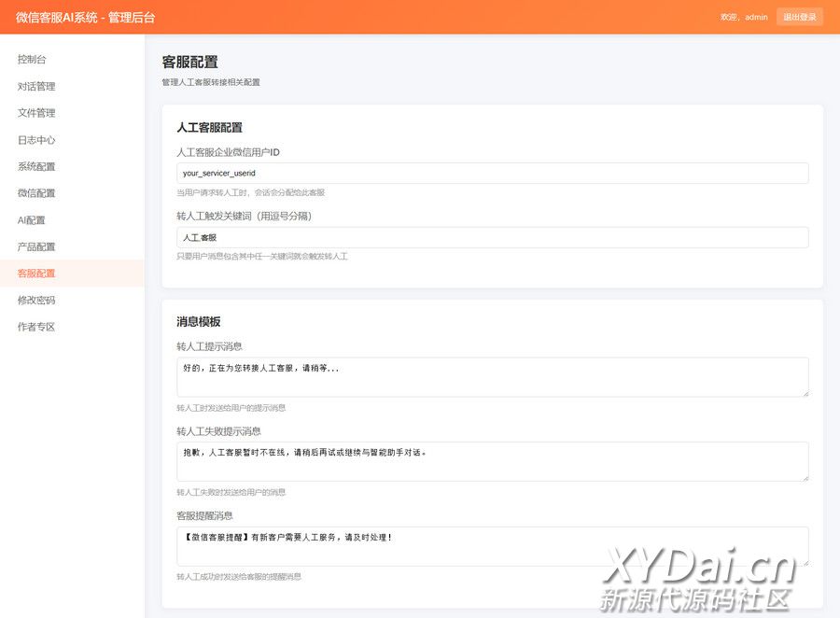Focus the 转人工失败提示消息 textarea
840x618 pixels.
pos(492,461)
